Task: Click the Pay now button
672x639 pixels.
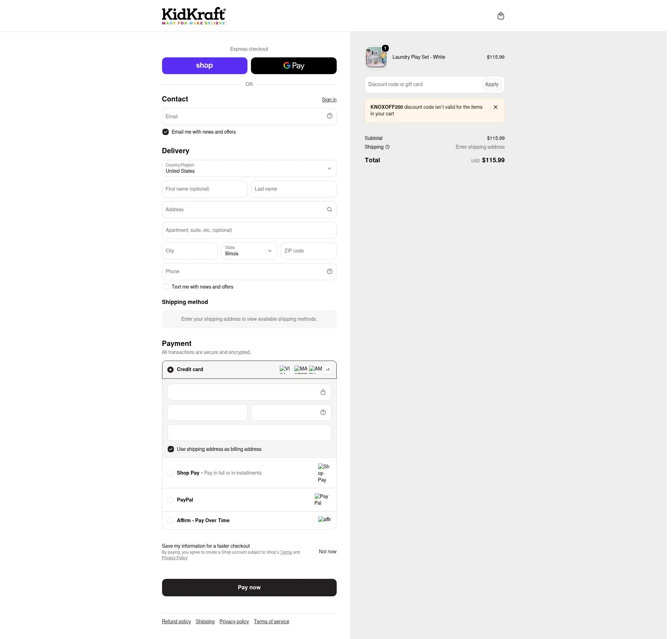Action: (x=249, y=587)
